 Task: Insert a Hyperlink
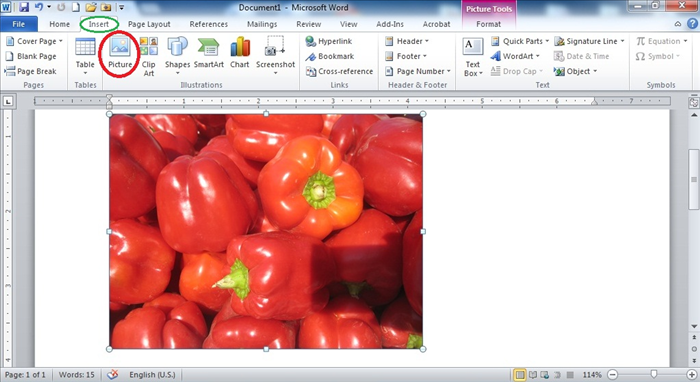tap(329, 41)
